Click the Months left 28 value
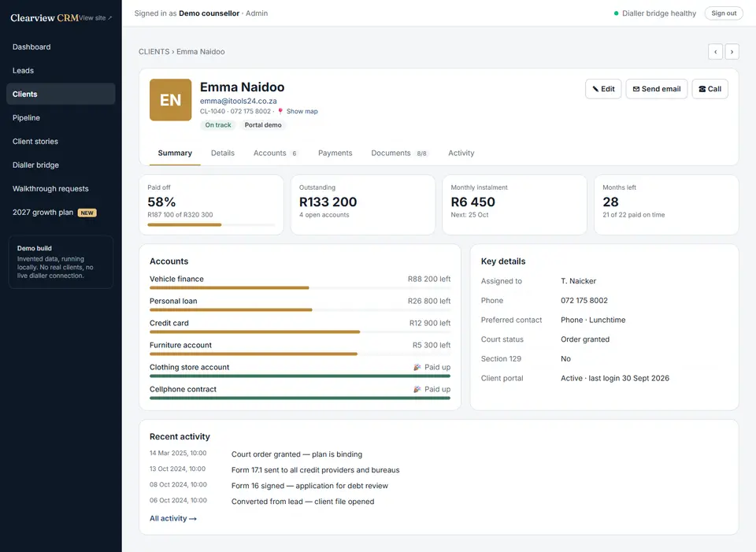 click(x=610, y=202)
